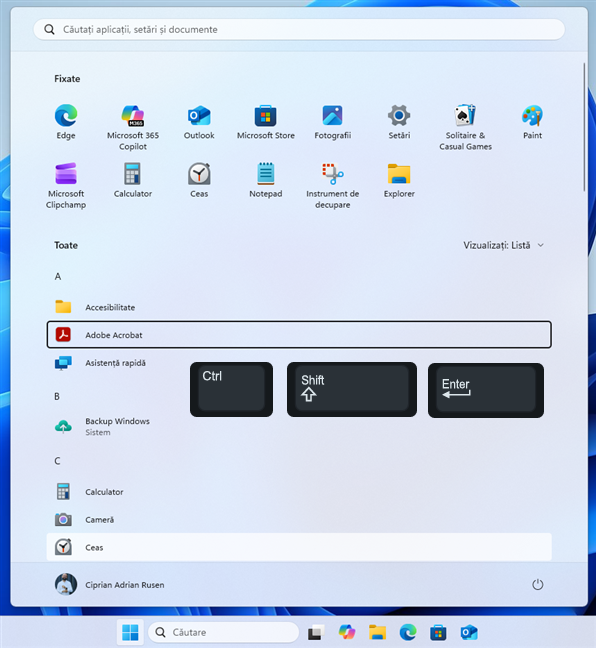This screenshot has height=648, width=596.
Task: Open Copilot from the taskbar
Action: pos(347,632)
